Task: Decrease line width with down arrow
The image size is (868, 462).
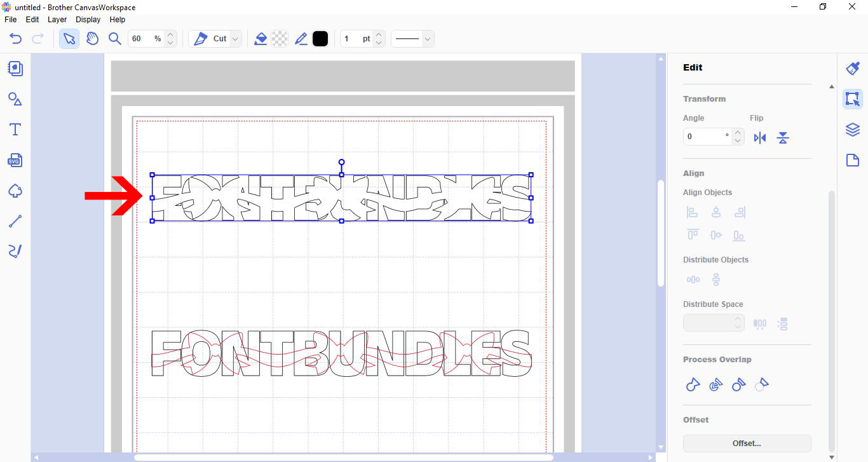Action: click(x=379, y=43)
